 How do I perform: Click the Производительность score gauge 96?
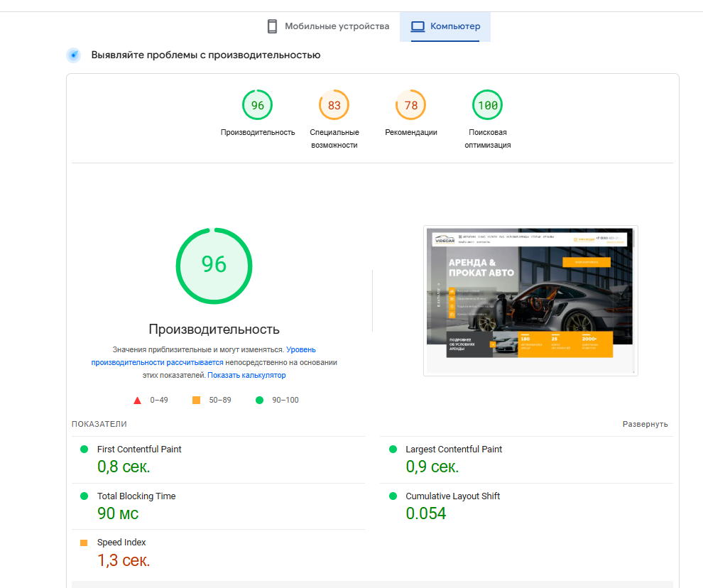pos(257,106)
